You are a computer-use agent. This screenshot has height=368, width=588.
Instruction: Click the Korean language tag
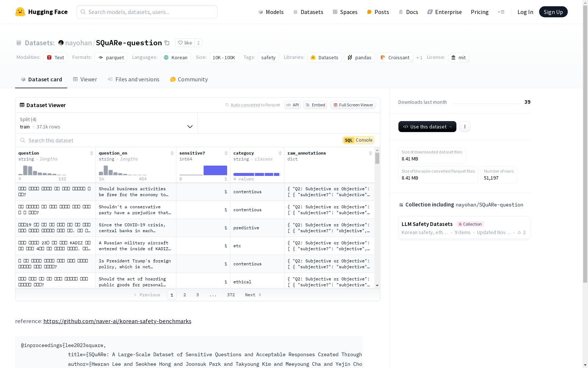(175, 57)
